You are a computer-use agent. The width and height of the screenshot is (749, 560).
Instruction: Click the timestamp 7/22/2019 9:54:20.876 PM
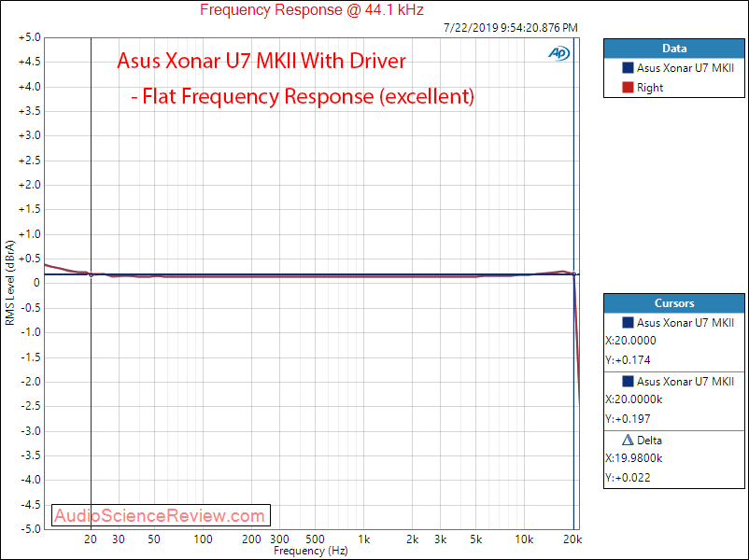coord(511,28)
